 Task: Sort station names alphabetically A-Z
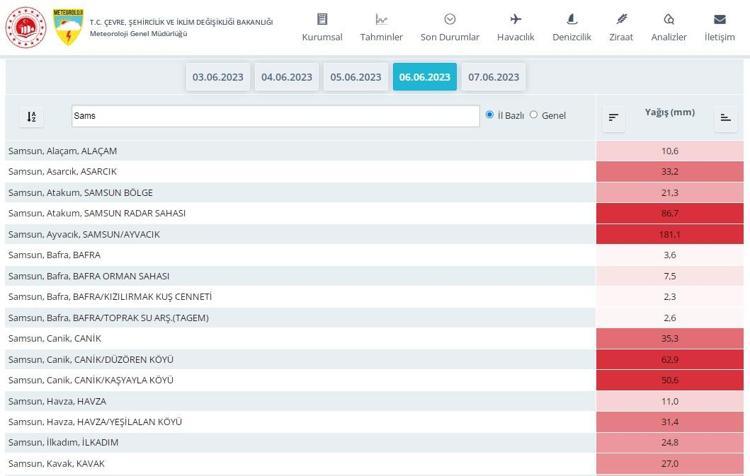pyautogui.click(x=31, y=117)
